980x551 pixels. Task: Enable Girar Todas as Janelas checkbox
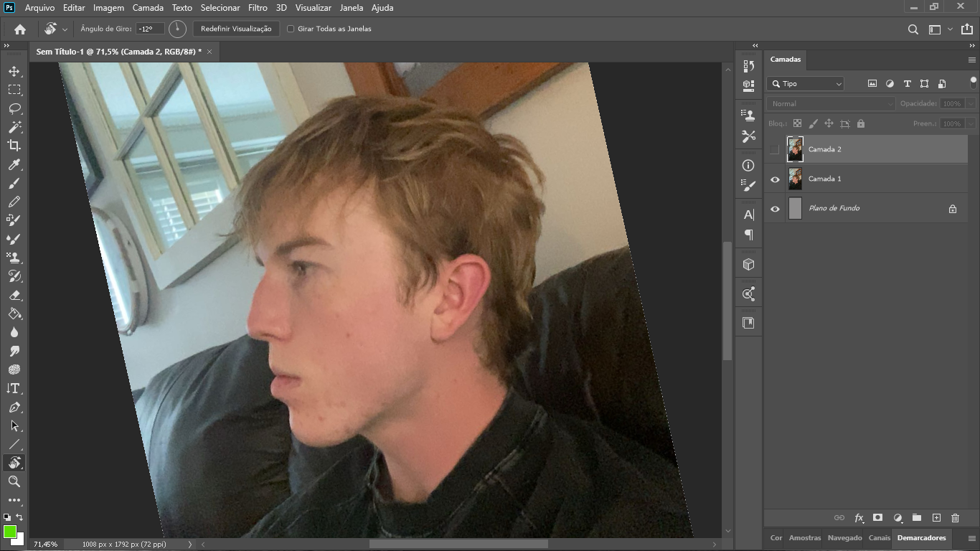[291, 29]
